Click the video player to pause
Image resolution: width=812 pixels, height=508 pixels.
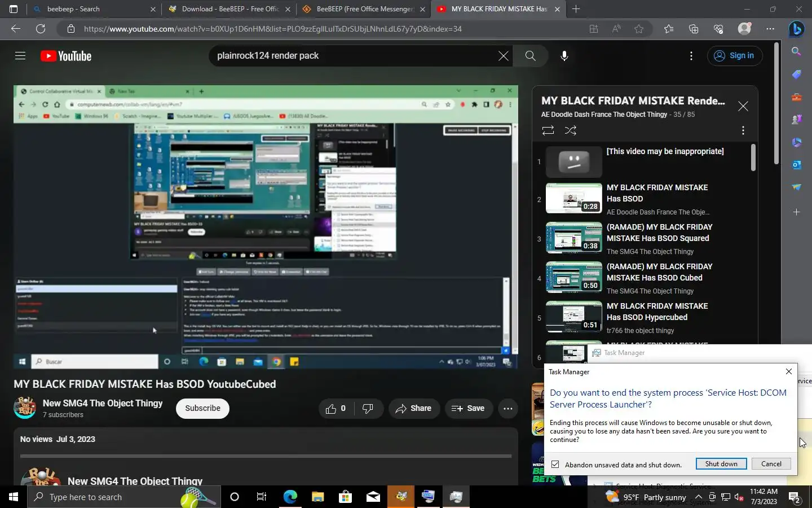click(266, 227)
